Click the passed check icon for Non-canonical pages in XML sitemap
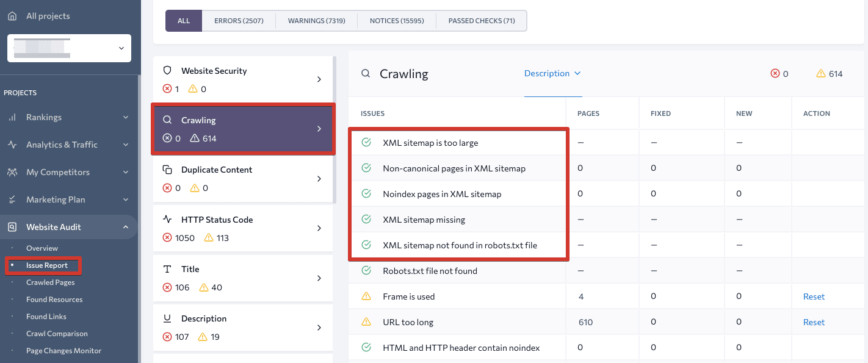Image resolution: width=868 pixels, height=363 pixels. (366, 168)
